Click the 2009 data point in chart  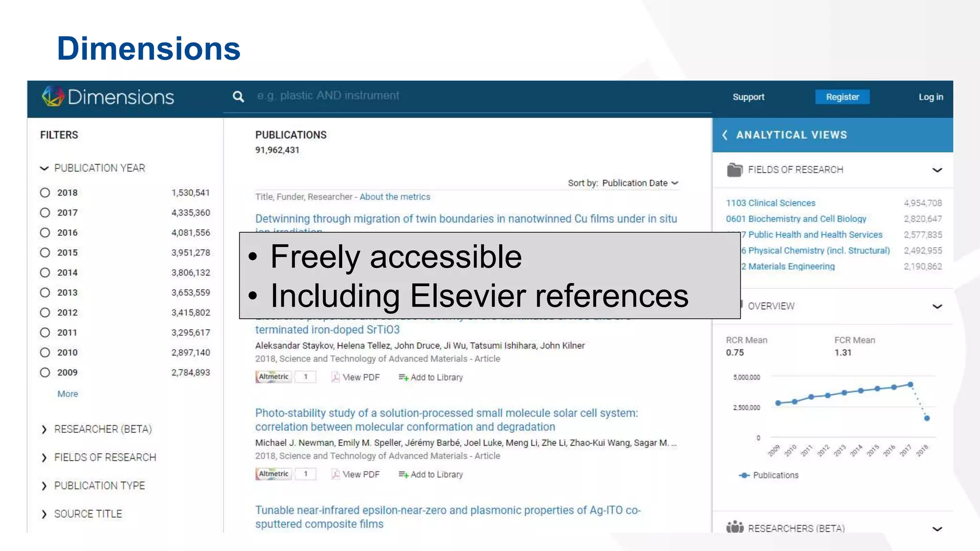click(778, 403)
